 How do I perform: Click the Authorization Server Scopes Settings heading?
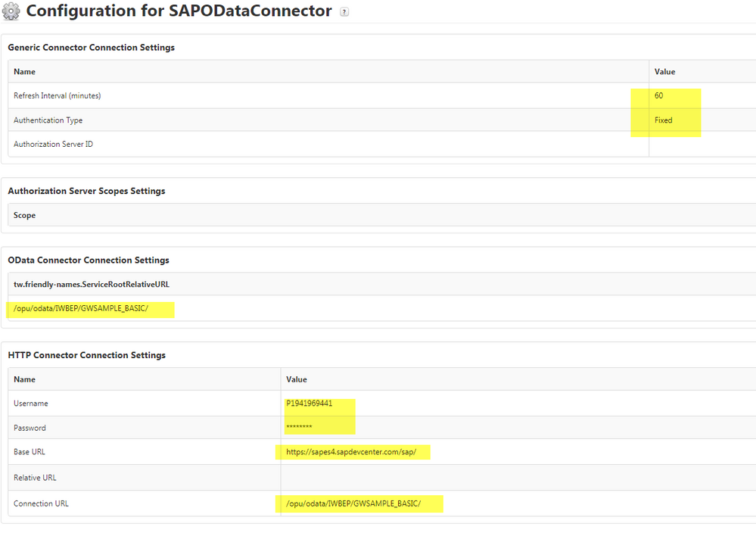(86, 191)
